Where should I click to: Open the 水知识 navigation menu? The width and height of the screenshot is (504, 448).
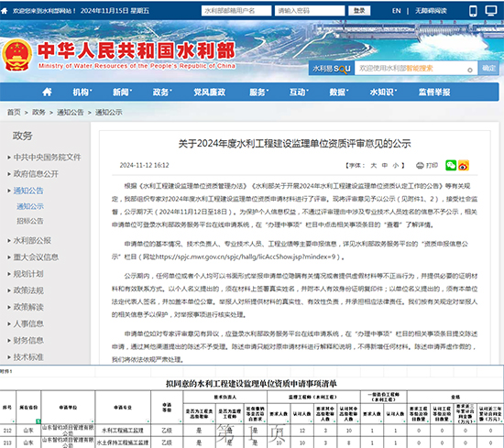(x=383, y=93)
